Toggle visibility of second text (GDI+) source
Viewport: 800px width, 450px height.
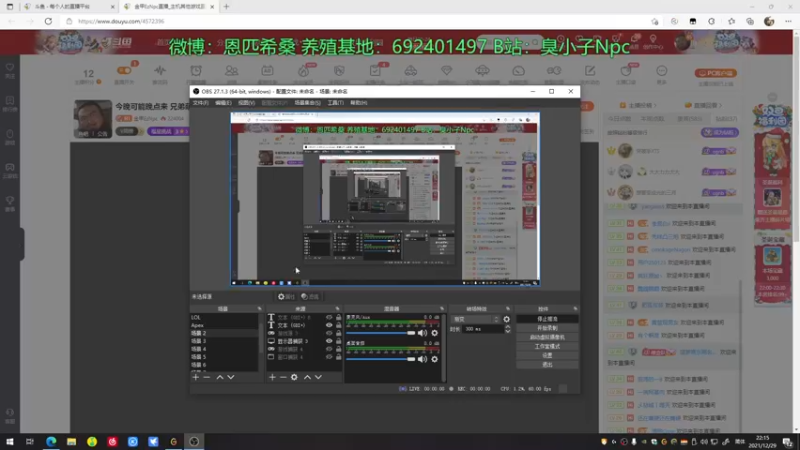[329, 325]
